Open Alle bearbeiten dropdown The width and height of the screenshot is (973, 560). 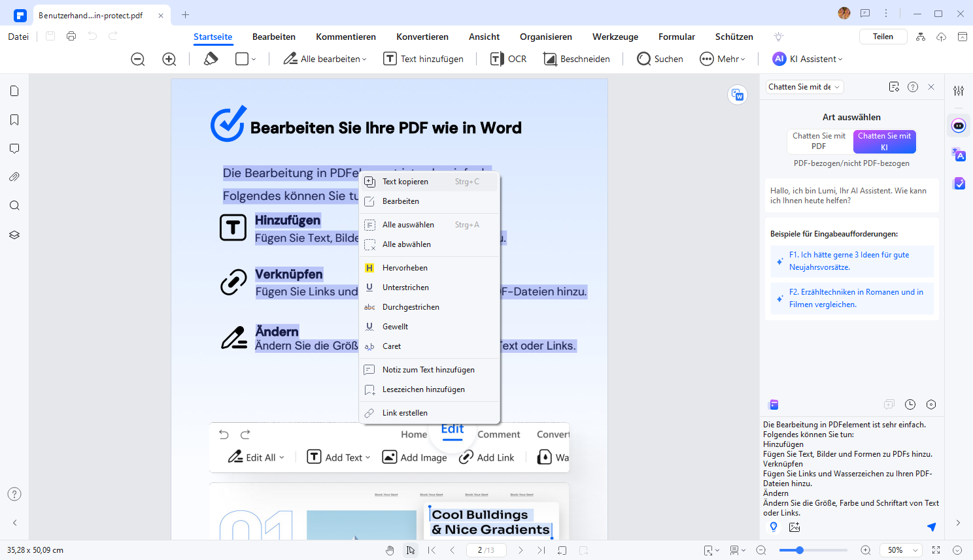[x=325, y=59]
